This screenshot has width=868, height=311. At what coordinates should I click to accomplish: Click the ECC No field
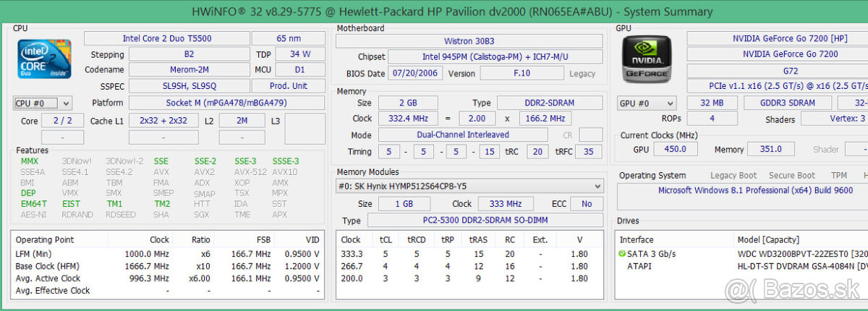[587, 204]
